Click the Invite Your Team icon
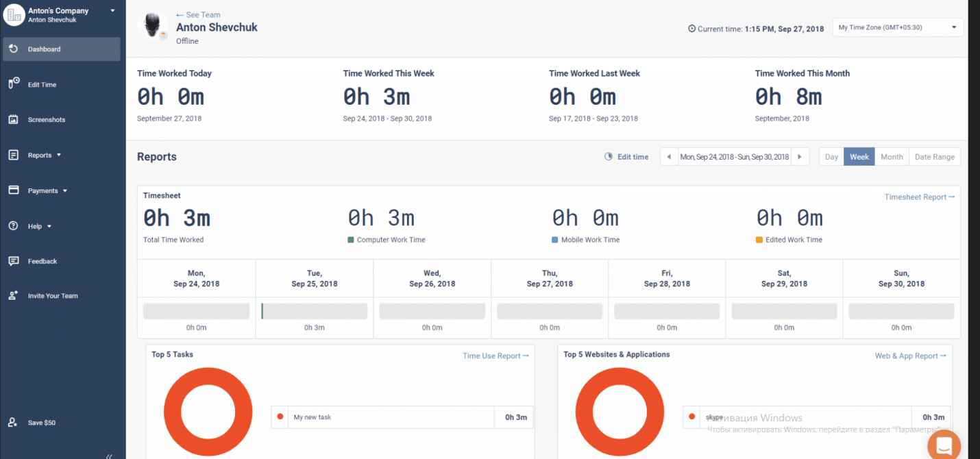The image size is (980, 459). coord(13,296)
